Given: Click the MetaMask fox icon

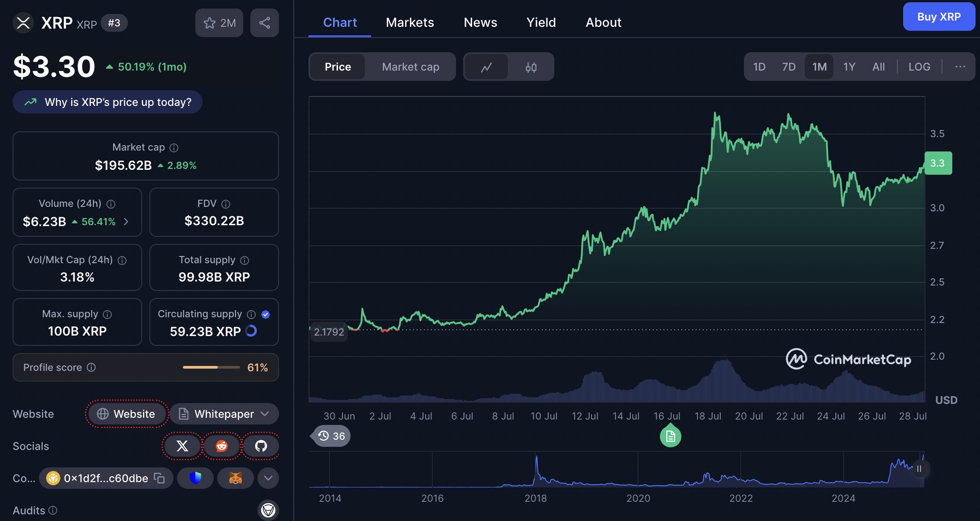Looking at the screenshot, I should 235,478.
